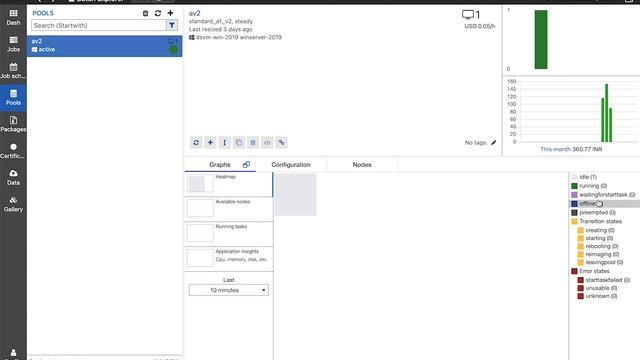Viewport: 640px width, 360px height.
Task: Click the 'This month 360.77 INR' cost text
Action: (x=571, y=149)
